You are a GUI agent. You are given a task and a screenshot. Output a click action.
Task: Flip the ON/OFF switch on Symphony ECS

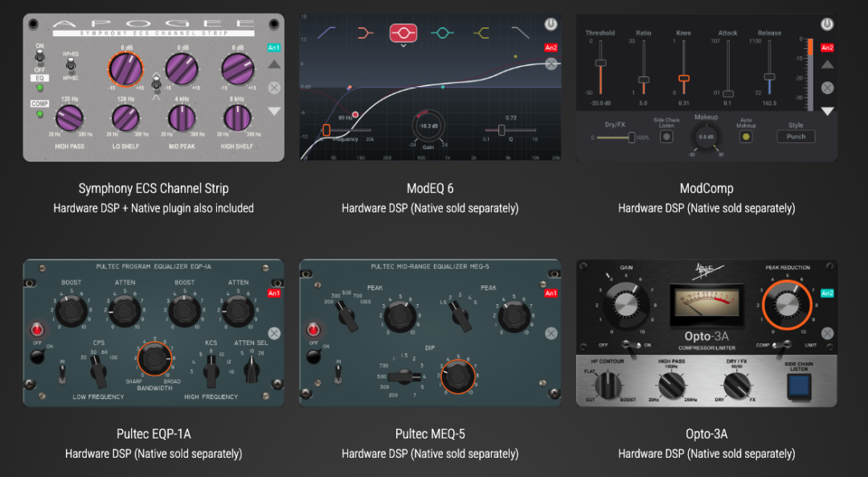point(40,56)
